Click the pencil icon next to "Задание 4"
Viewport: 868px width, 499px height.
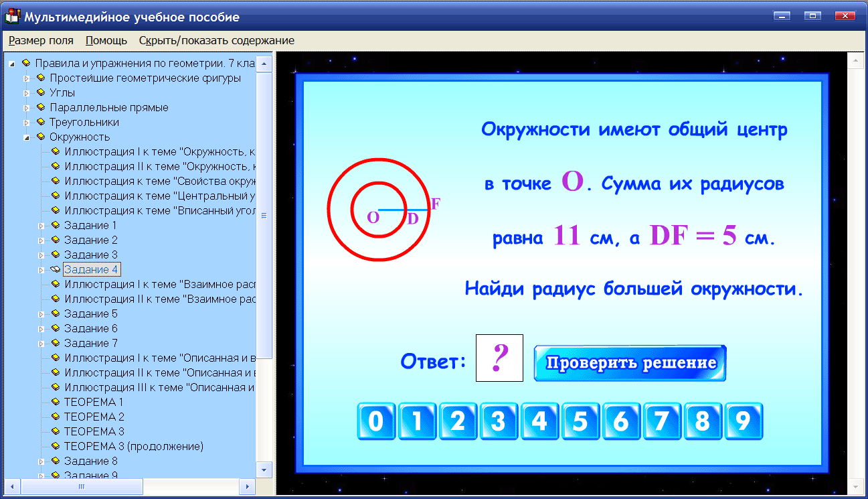coord(54,269)
